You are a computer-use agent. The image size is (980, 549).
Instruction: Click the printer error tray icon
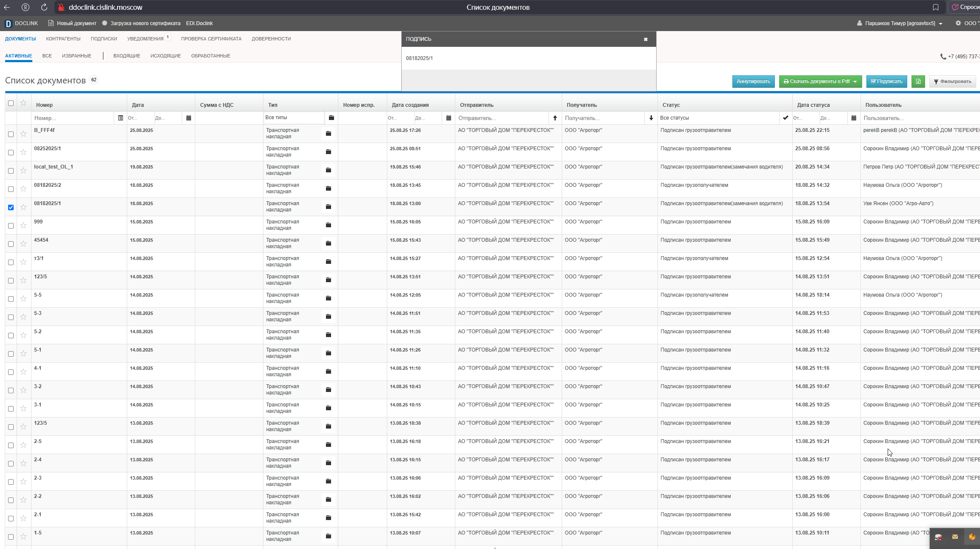(938, 537)
